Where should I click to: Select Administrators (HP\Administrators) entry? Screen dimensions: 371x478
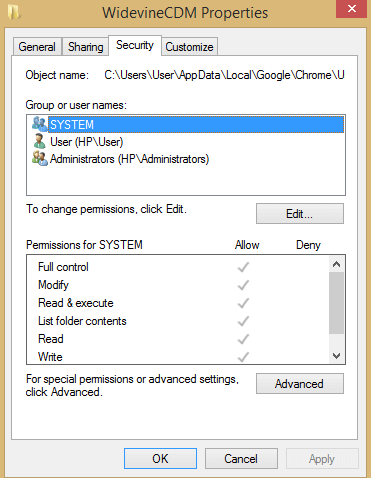(129, 159)
